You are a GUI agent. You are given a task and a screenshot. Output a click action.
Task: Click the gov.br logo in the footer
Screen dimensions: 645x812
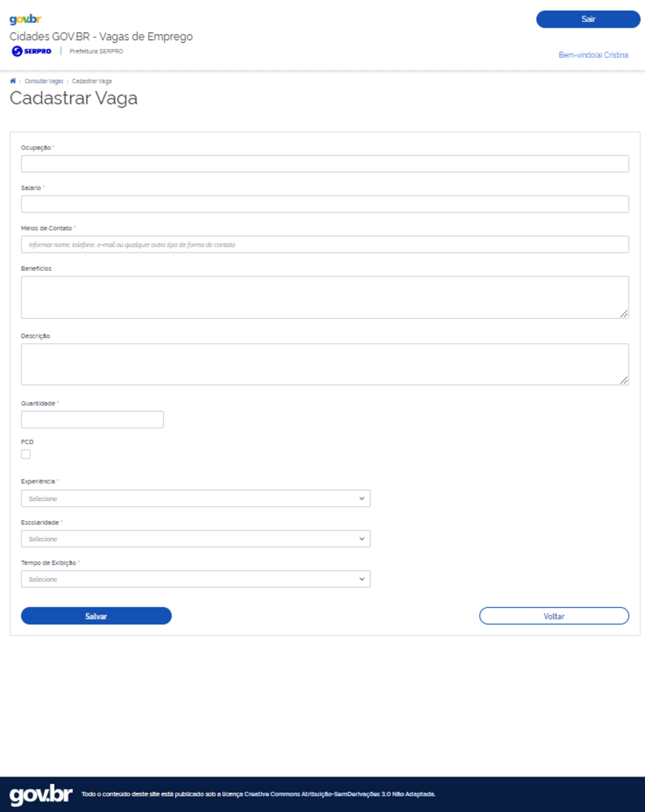[x=41, y=793]
